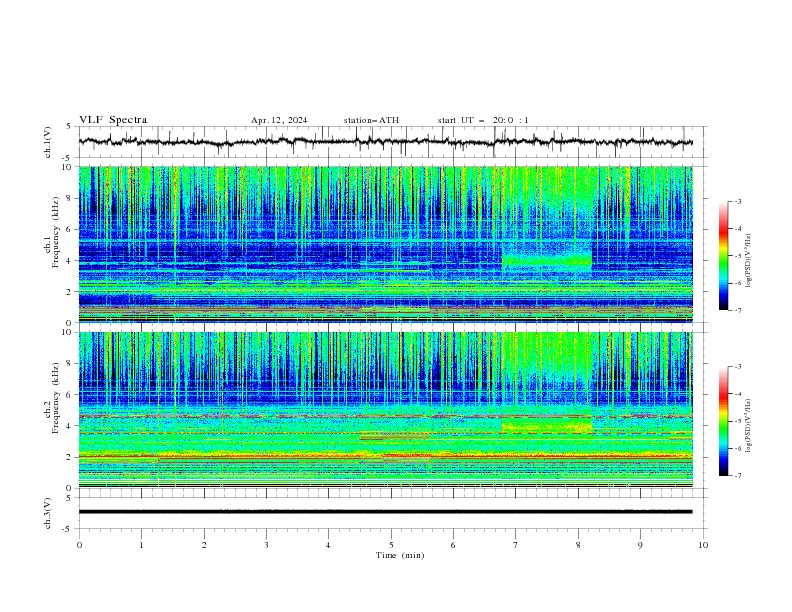Screen dimensions: 792x612
Task: Click the "-5" tick on ch.1 colorbar
Action: click(x=738, y=256)
